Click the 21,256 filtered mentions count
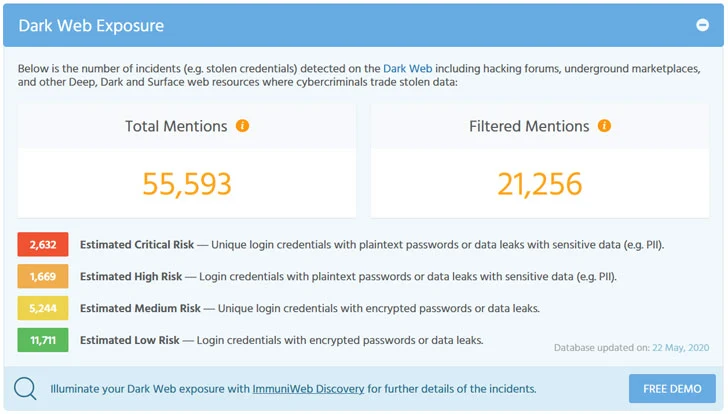The image size is (728, 414). point(540,184)
